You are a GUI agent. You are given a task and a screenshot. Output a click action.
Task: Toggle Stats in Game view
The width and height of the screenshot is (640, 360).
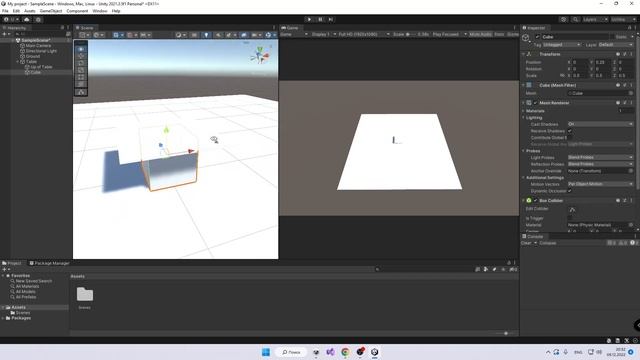click(499, 35)
